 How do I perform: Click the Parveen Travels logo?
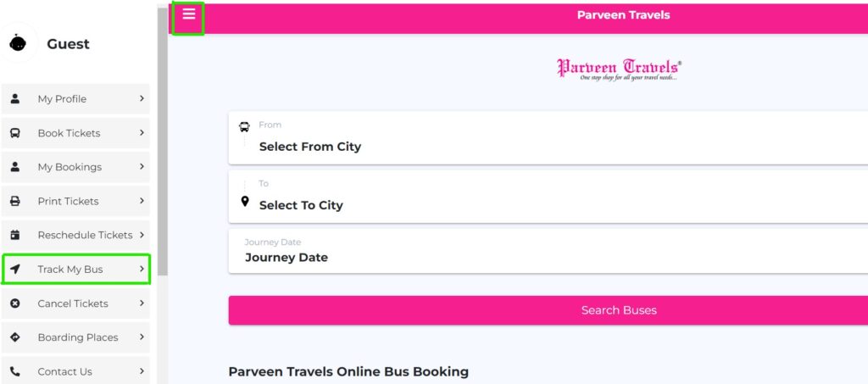(x=619, y=70)
